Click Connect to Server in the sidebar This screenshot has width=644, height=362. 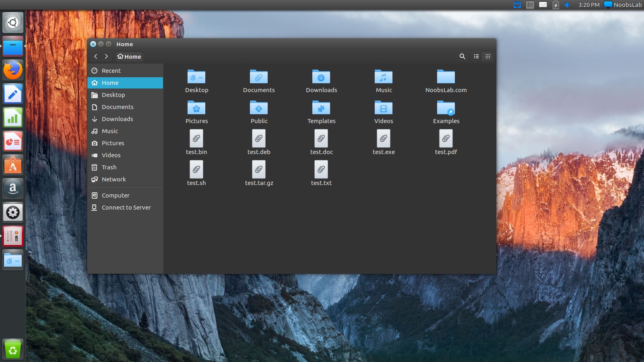pyautogui.click(x=126, y=207)
